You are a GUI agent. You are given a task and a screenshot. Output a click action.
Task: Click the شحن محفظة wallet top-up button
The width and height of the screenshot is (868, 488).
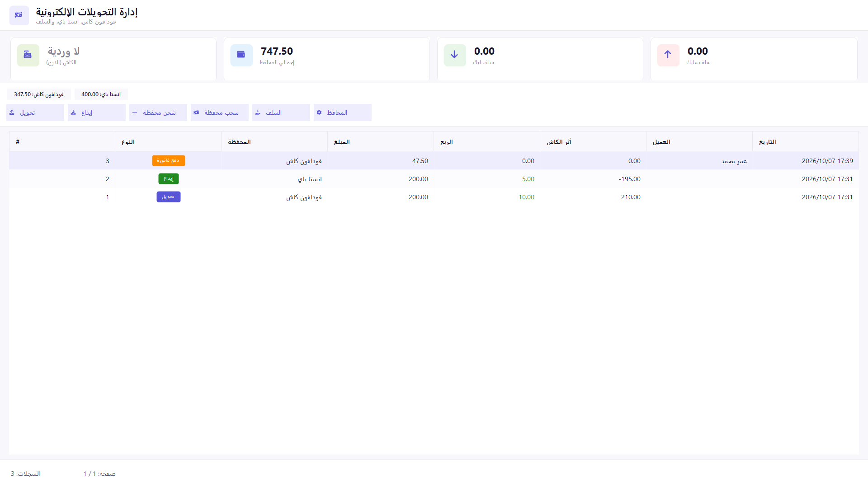[158, 113]
